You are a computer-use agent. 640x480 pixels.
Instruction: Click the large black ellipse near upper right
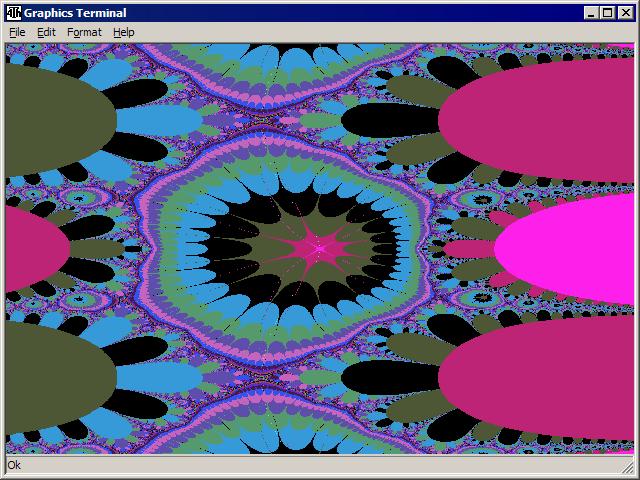[388, 121]
